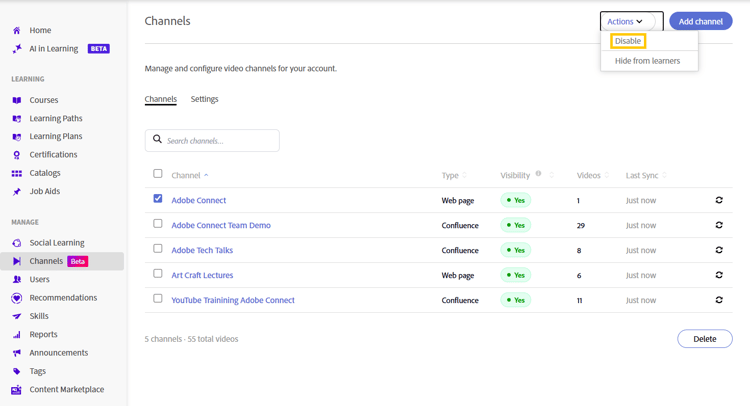The image size is (750, 406).
Task: Click the Learning Plans icon
Action: click(x=17, y=137)
